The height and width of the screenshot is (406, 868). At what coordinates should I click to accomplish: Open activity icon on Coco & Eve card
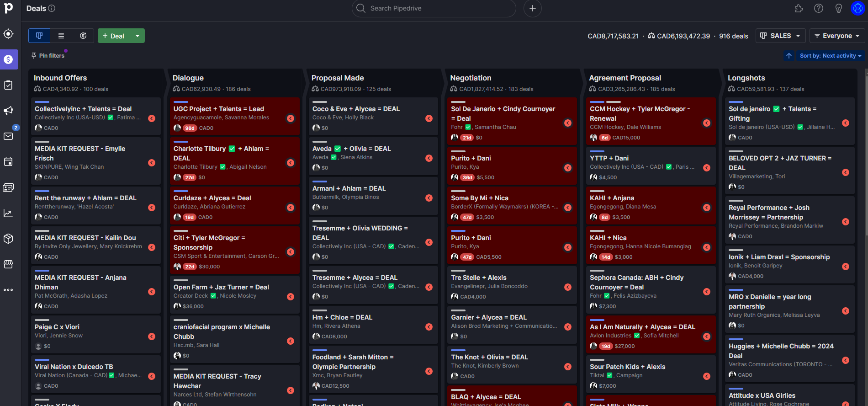tap(429, 118)
